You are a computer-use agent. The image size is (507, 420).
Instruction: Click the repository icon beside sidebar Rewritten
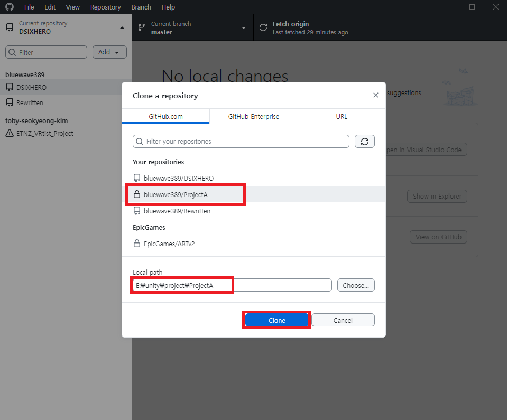point(10,102)
